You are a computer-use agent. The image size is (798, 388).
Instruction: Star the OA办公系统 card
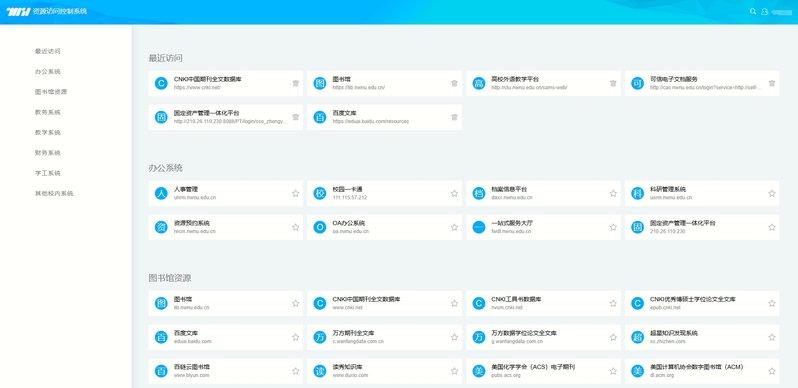pos(454,227)
